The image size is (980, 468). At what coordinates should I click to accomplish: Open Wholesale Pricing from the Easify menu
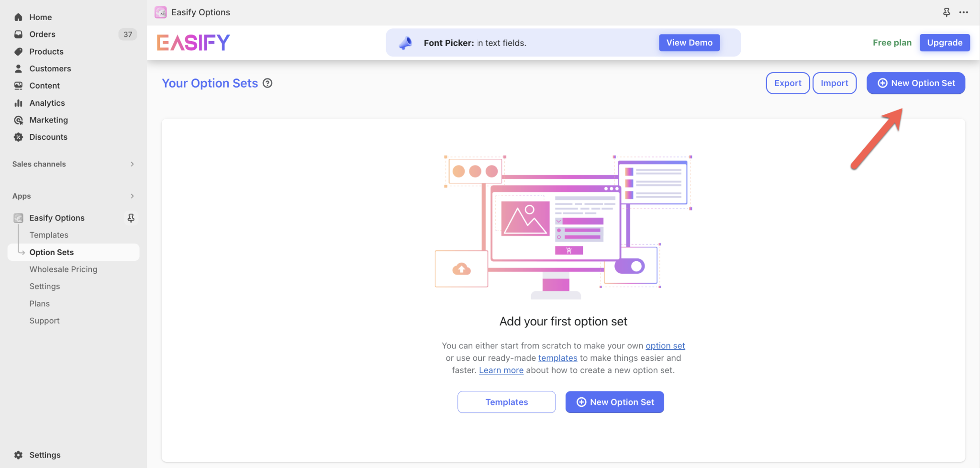tap(63, 269)
